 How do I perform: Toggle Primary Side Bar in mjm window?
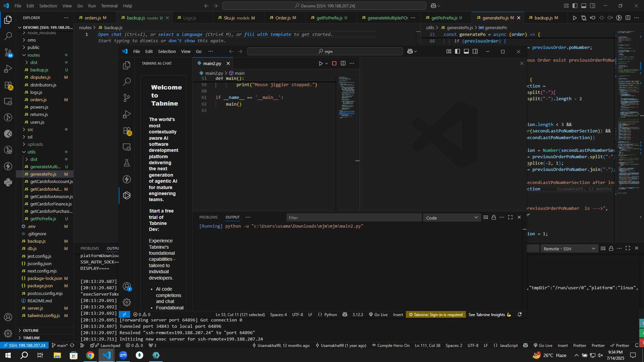(x=458, y=51)
